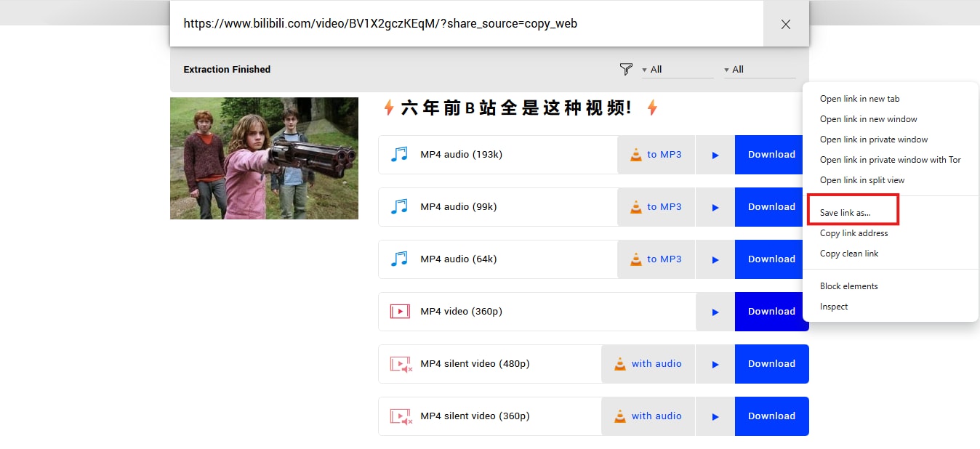Play preview of silent video 480p
Screen dimensions: 980x449
pos(715,364)
